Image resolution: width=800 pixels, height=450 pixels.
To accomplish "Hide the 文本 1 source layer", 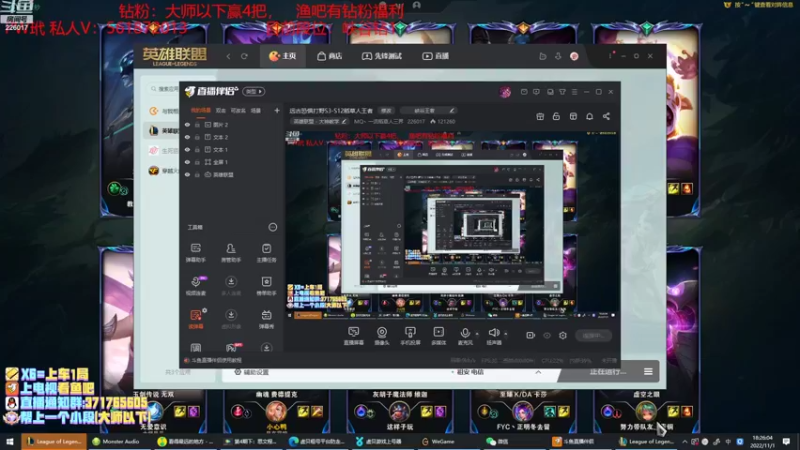I will [187, 149].
